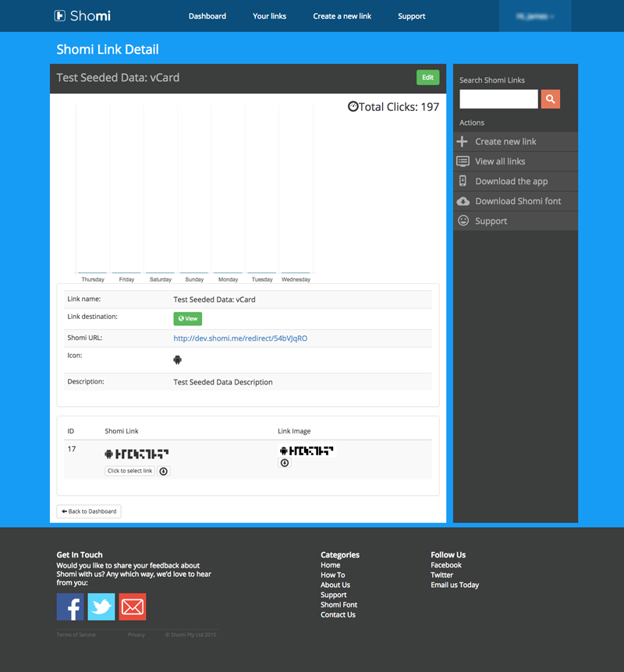Click Support under footer Categories
Screen dimensions: 624x672
click(333, 595)
